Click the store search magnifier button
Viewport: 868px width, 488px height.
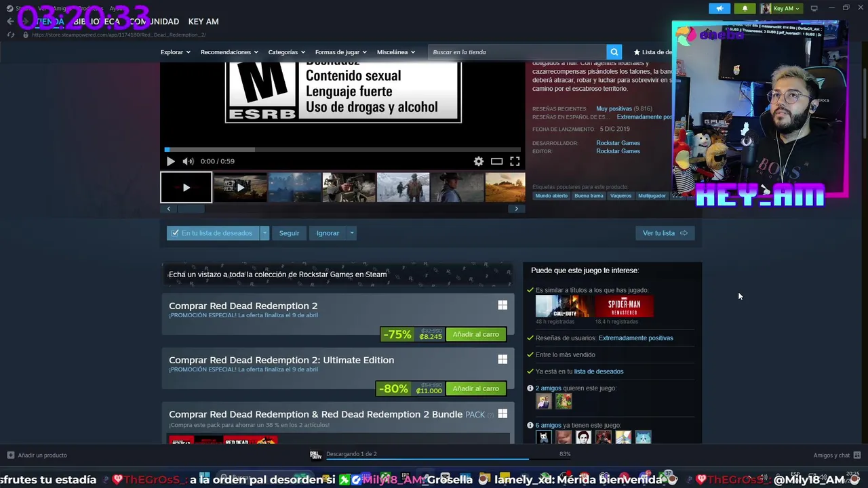tap(614, 52)
